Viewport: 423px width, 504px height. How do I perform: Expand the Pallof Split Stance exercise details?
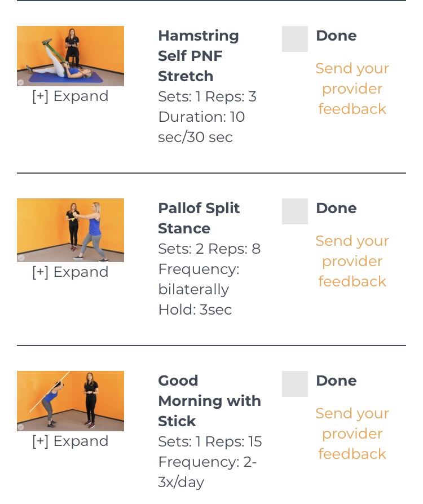point(70,272)
